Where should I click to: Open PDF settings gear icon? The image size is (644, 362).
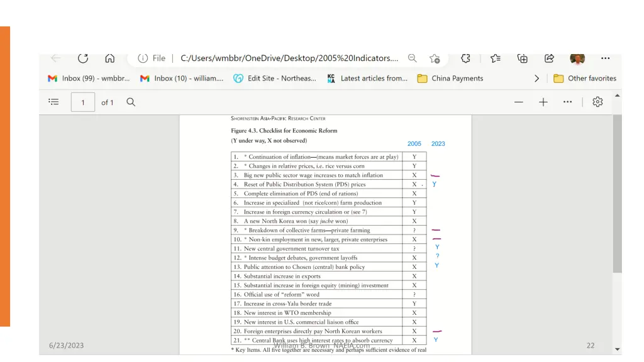pyautogui.click(x=597, y=102)
